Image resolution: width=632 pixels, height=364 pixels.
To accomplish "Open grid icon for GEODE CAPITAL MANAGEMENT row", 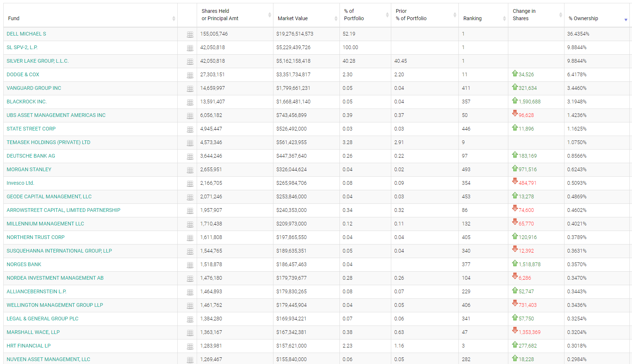I will [x=190, y=197].
